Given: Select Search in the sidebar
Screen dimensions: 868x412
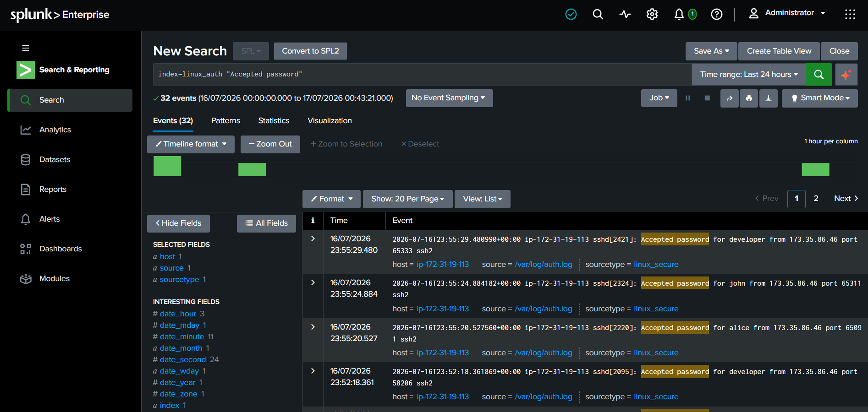Looking at the screenshot, I should 70,100.
